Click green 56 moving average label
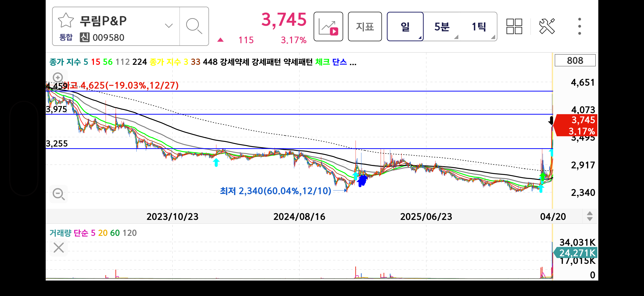 (108, 62)
